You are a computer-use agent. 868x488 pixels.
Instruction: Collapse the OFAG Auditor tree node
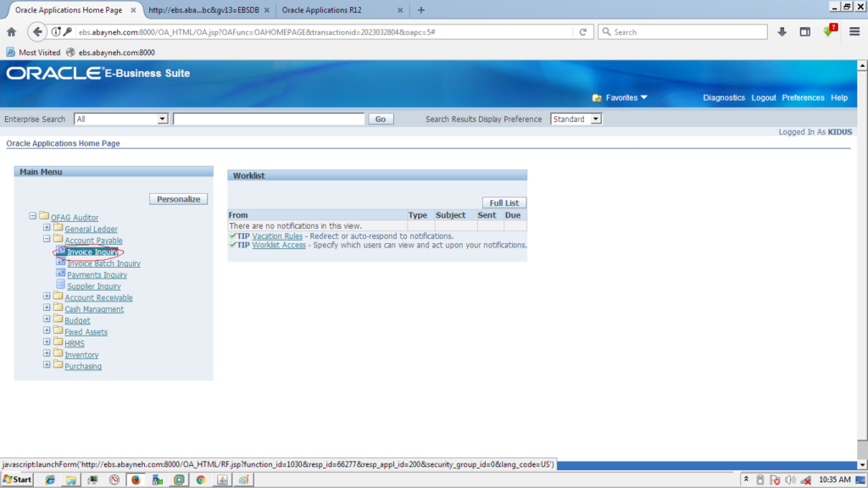pos(33,216)
